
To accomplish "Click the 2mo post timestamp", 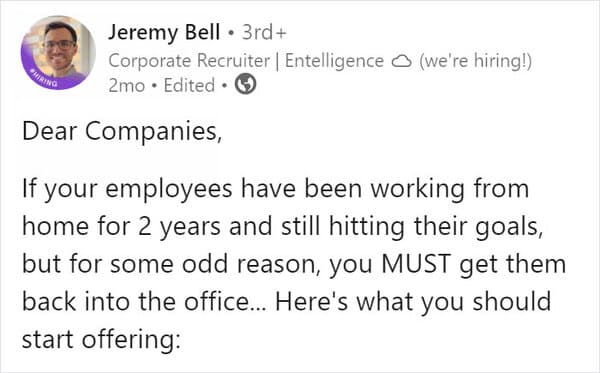I will 127,85.
